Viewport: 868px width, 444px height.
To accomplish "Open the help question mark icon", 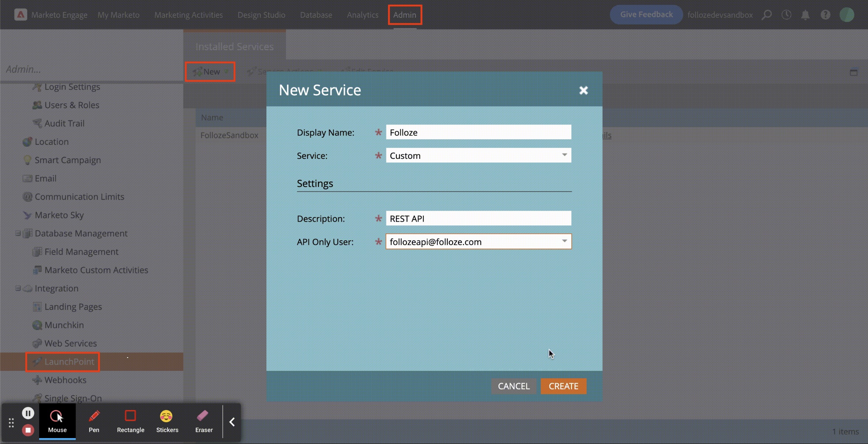I will point(826,15).
